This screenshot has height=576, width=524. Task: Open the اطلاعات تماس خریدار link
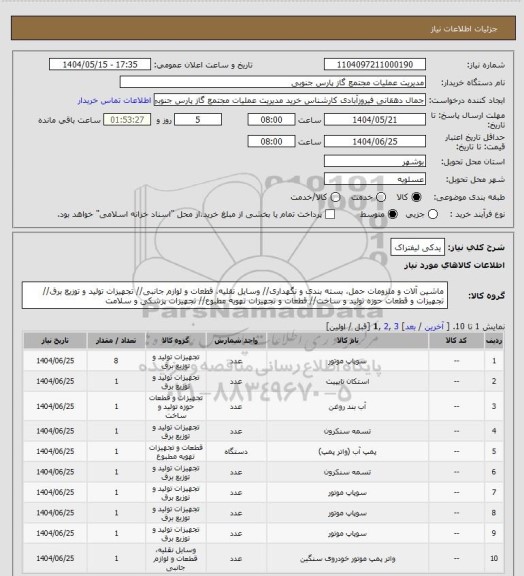pos(114,100)
